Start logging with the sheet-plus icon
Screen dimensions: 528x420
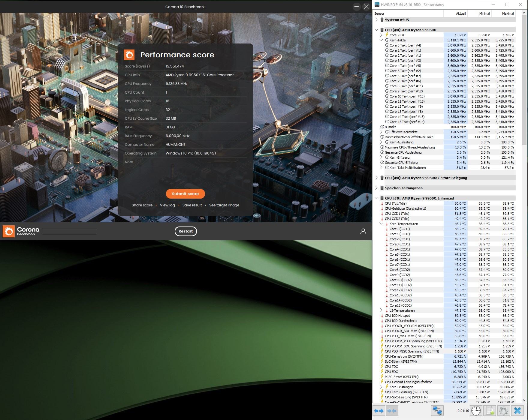click(490, 411)
